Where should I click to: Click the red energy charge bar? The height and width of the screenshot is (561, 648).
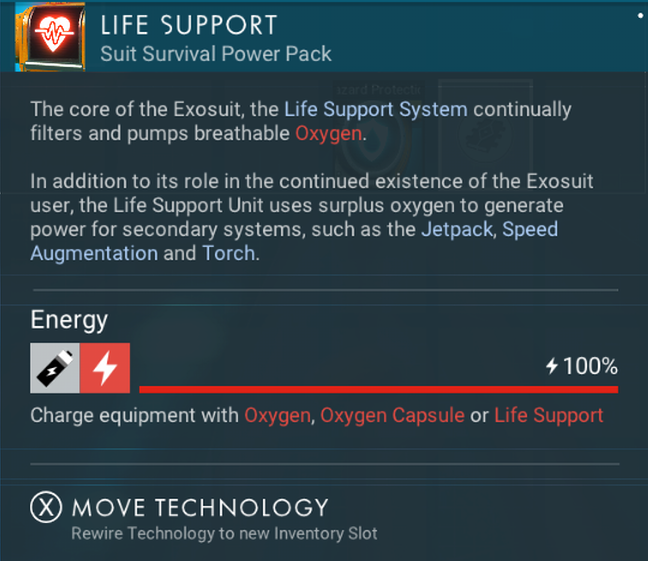pyautogui.click(x=378, y=389)
